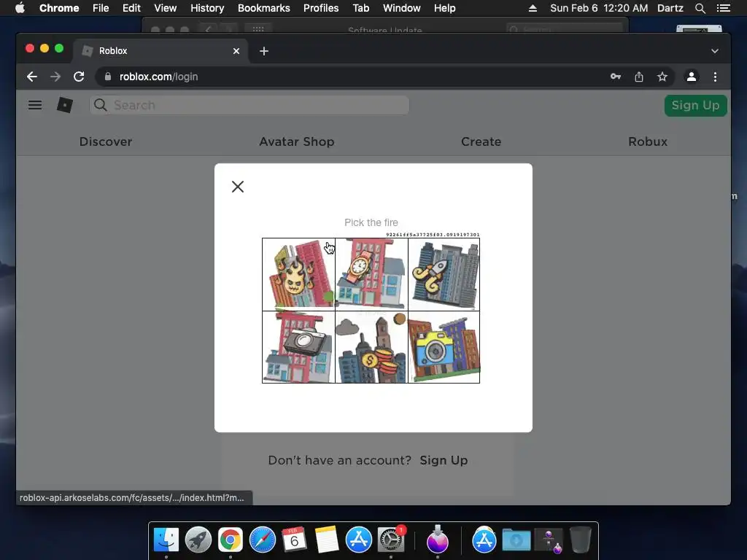Click the green Sign Up button
747x560 pixels.
tap(695, 105)
